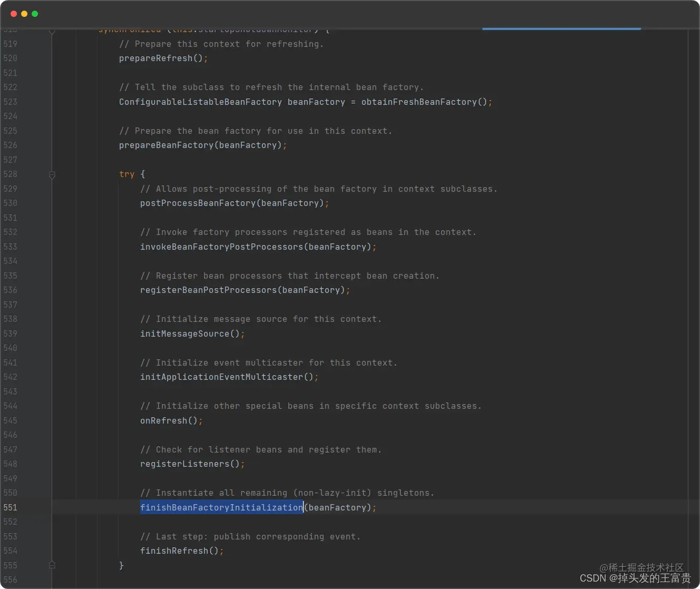Minimize the window with the yellow button
This screenshot has height=589, width=700.
point(24,14)
